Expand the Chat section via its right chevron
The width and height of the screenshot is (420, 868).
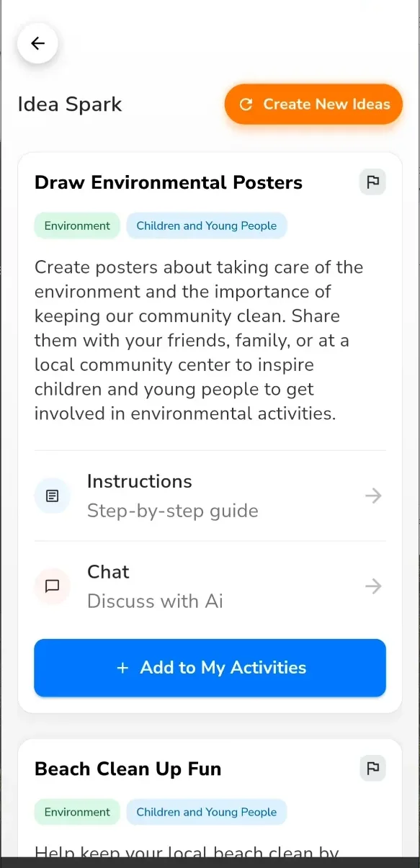tap(373, 586)
